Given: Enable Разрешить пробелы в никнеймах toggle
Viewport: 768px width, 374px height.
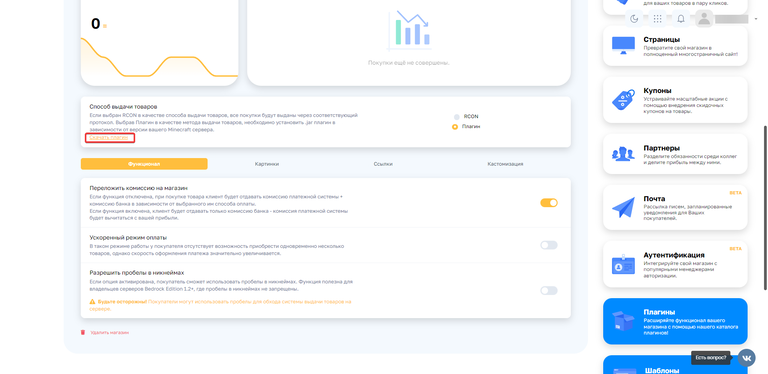Looking at the screenshot, I should [x=549, y=291].
